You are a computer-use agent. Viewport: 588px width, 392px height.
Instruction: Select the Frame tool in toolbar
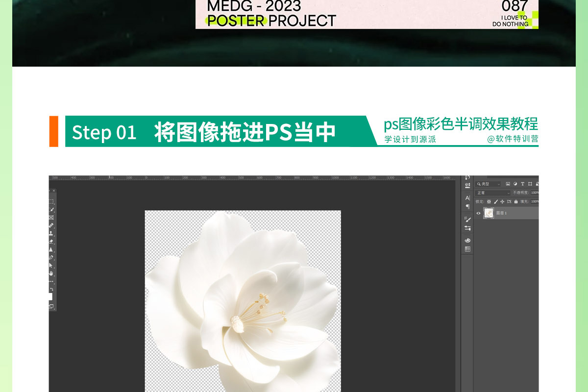51,218
